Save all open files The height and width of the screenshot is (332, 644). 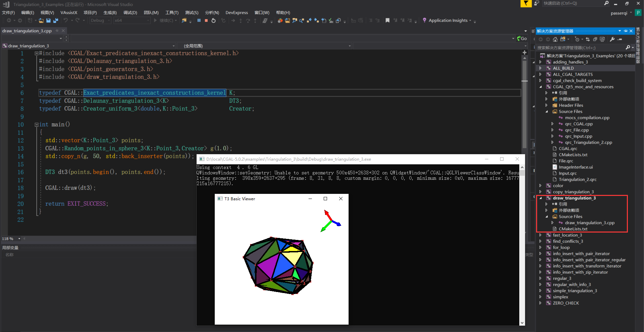(55, 20)
